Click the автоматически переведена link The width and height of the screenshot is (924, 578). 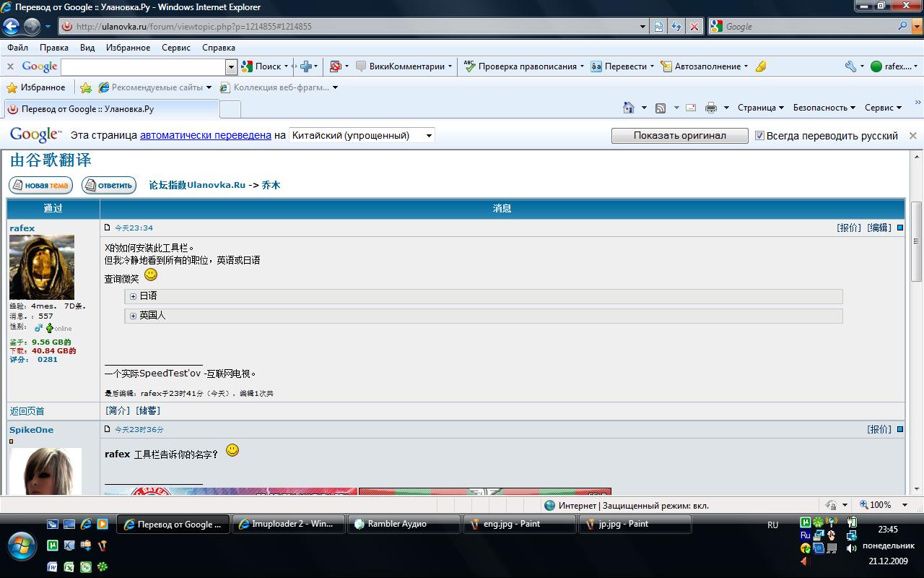(x=206, y=135)
